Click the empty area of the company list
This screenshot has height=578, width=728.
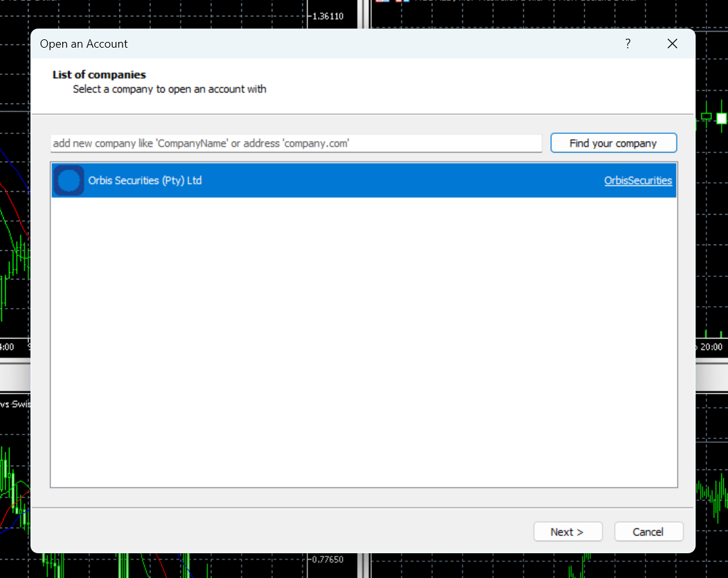363,343
